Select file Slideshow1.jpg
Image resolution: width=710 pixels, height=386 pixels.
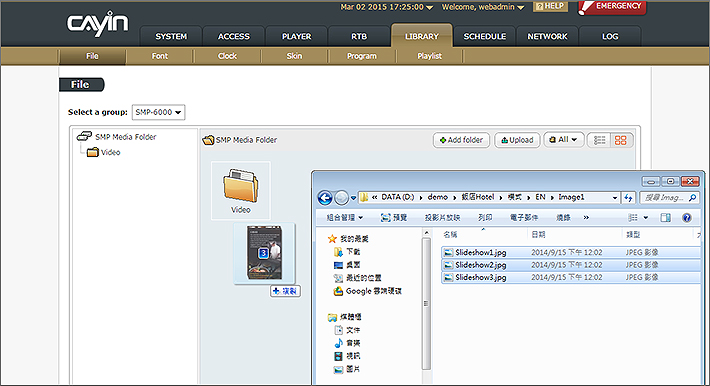(571, 252)
